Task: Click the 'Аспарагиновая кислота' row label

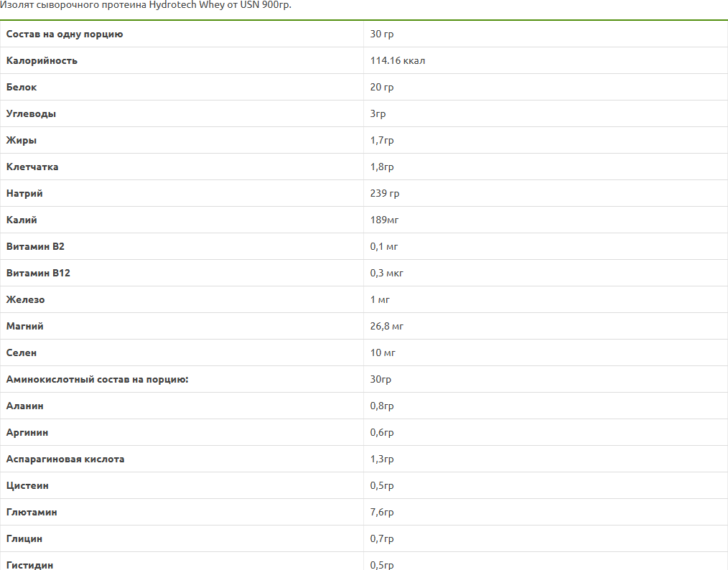Action: (65, 459)
